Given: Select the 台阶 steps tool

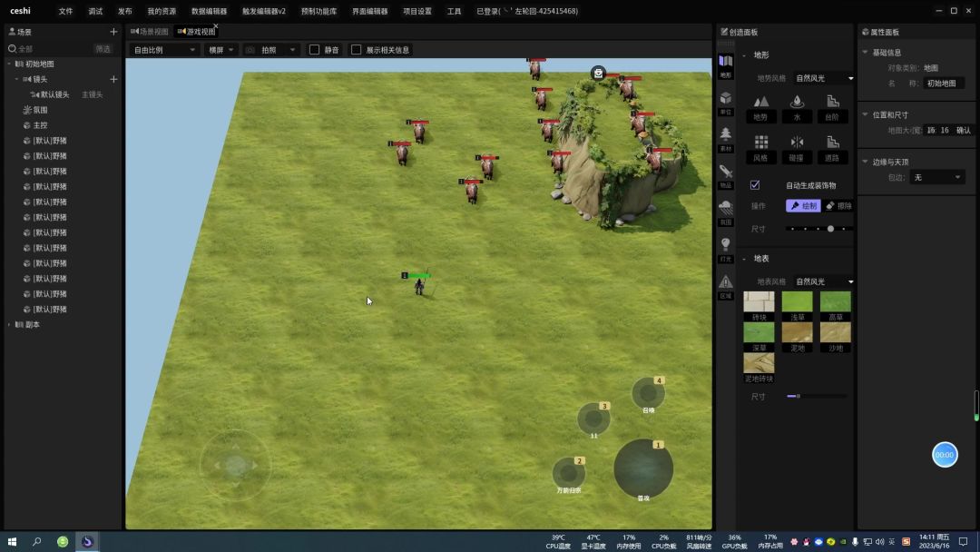Looking at the screenshot, I should [832, 107].
